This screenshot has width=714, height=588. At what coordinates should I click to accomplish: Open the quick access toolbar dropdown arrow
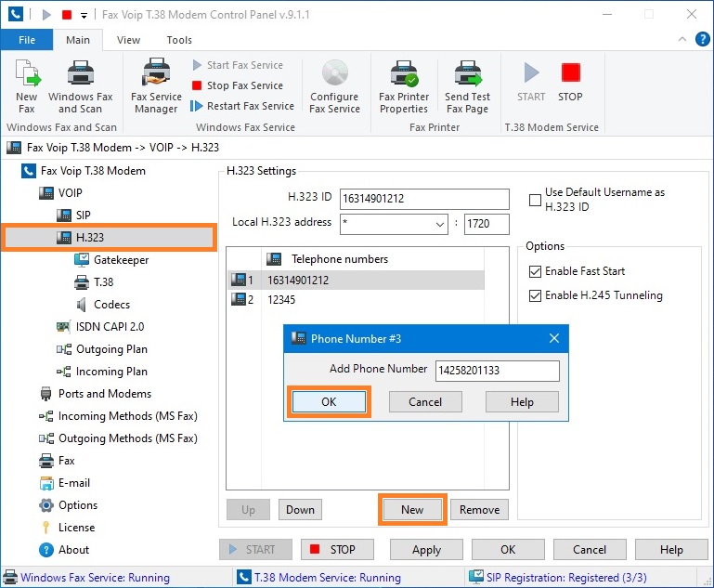point(84,15)
